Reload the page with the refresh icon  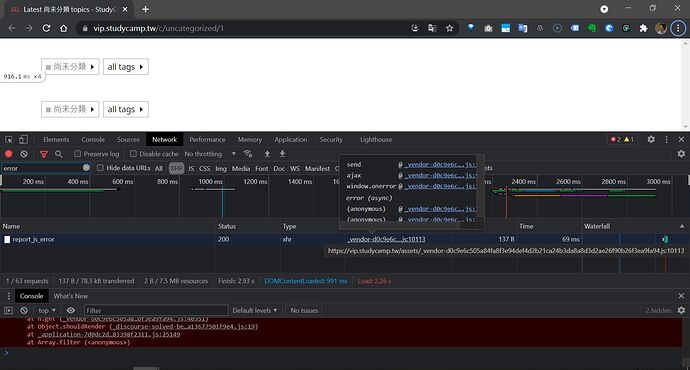46,28
